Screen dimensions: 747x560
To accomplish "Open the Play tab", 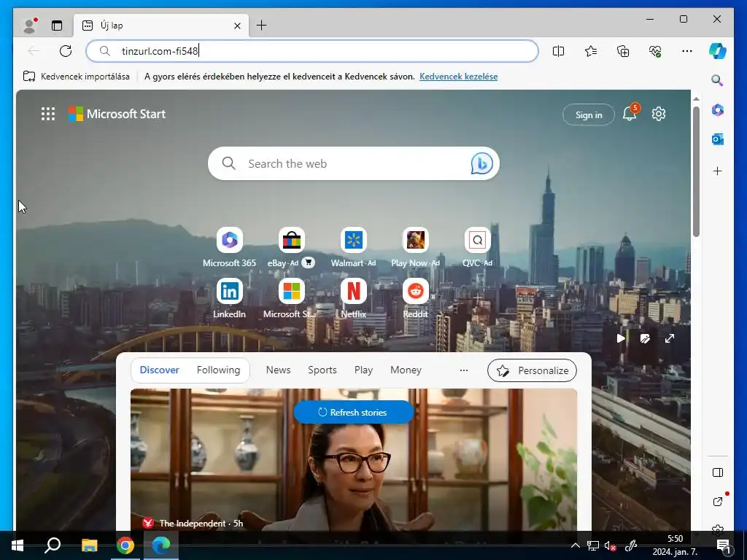I will (x=363, y=370).
